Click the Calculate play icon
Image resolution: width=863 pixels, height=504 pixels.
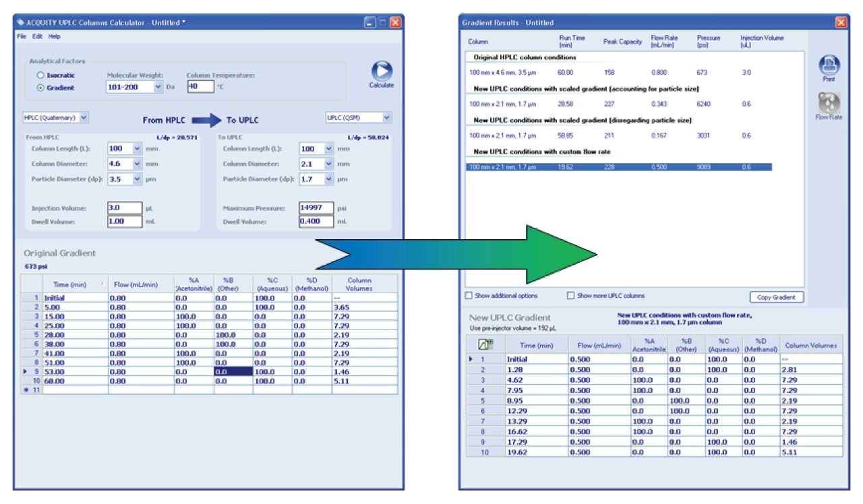coord(382,70)
